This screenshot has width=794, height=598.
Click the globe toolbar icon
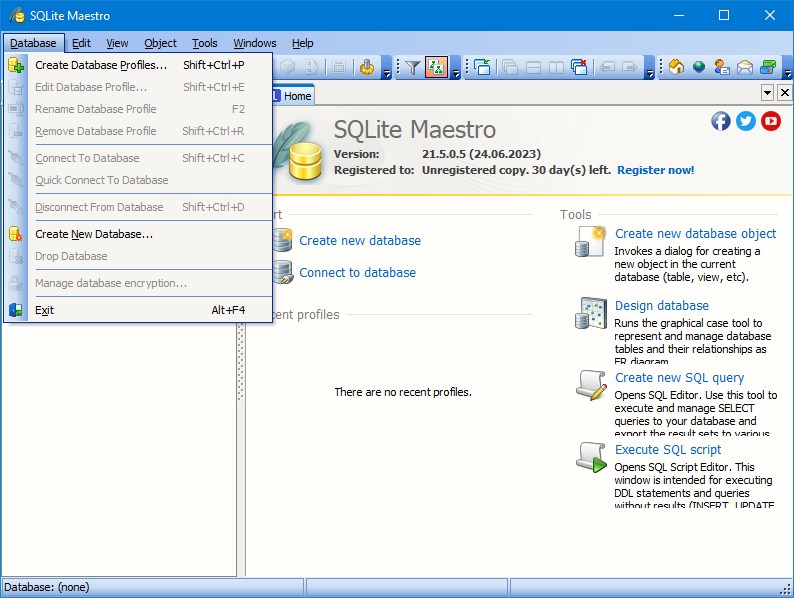coord(699,68)
